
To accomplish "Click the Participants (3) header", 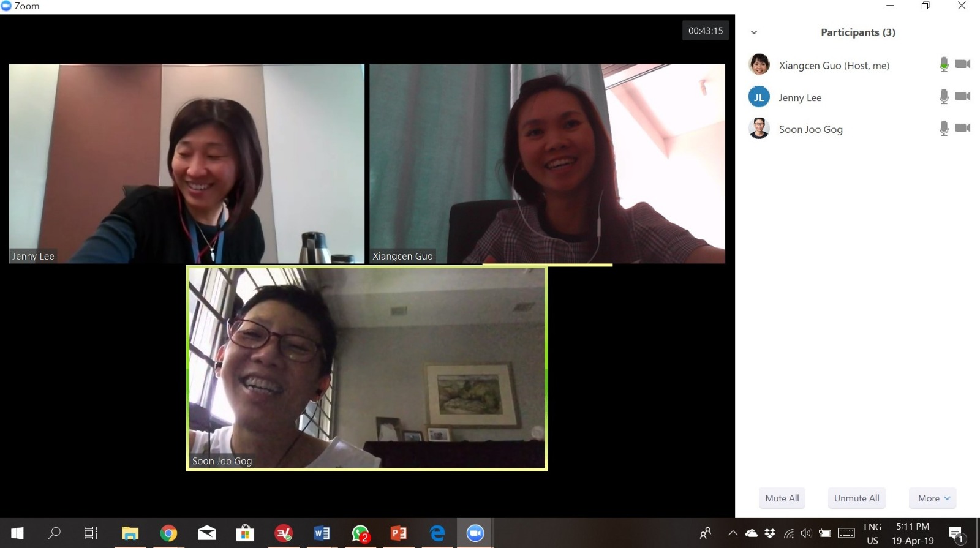I will pyautogui.click(x=858, y=32).
